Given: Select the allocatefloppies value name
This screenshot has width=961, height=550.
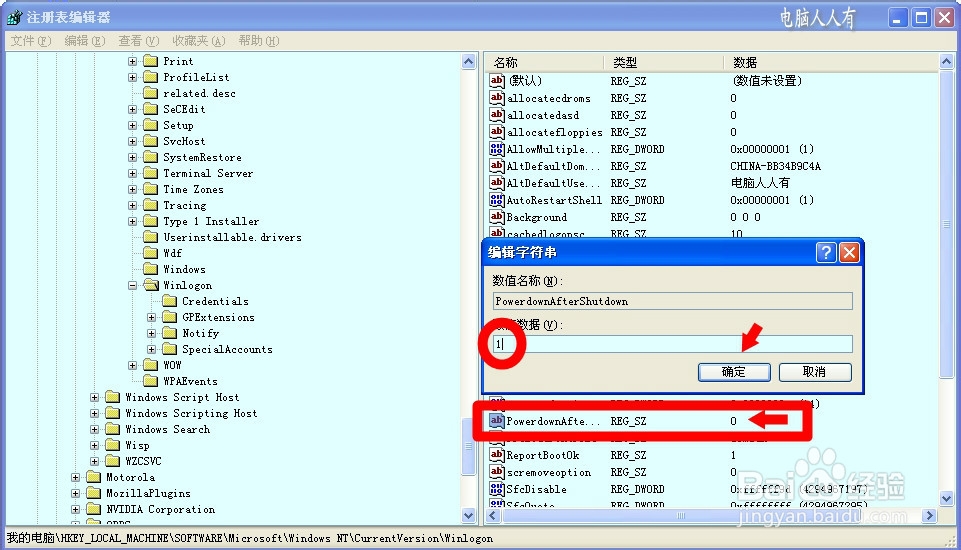Looking at the screenshot, I should (x=555, y=132).
